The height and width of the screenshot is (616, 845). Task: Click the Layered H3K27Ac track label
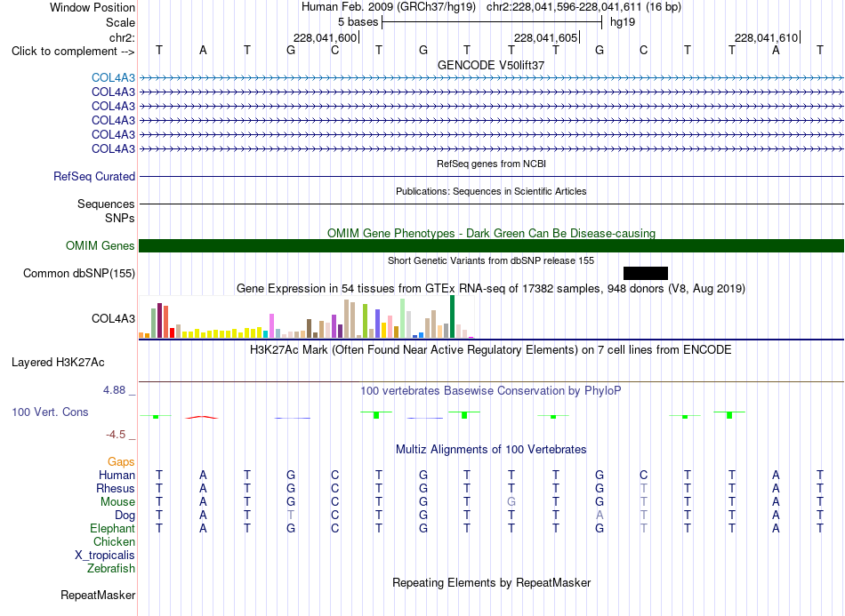point(58,363)
